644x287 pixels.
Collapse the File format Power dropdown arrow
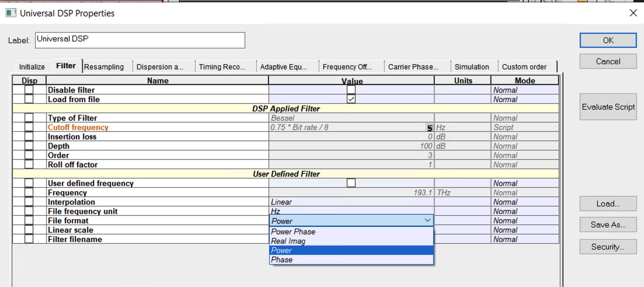click(427, 220)
